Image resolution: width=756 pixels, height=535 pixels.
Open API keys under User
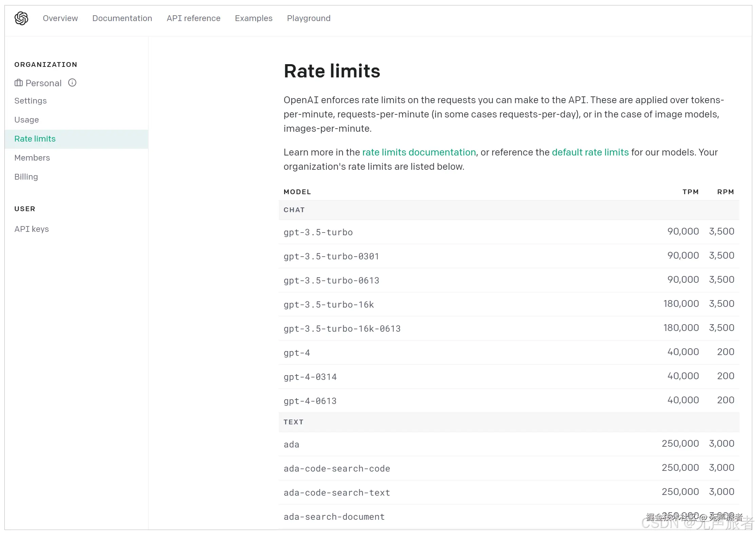click(32, 229)
